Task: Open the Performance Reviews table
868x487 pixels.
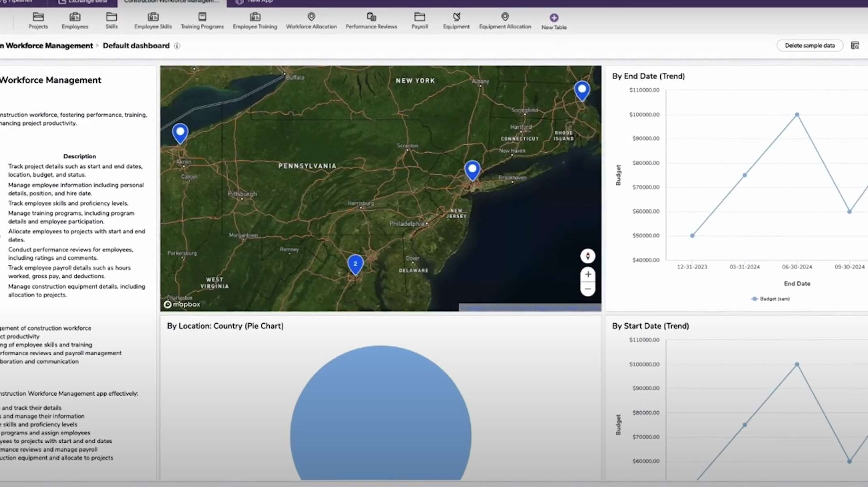Action: [x=371, y=20]
